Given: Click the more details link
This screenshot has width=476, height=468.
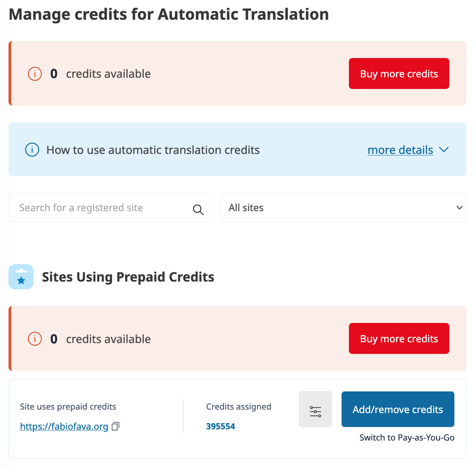Looking at the screenshot, I should (x=400, y=150).
